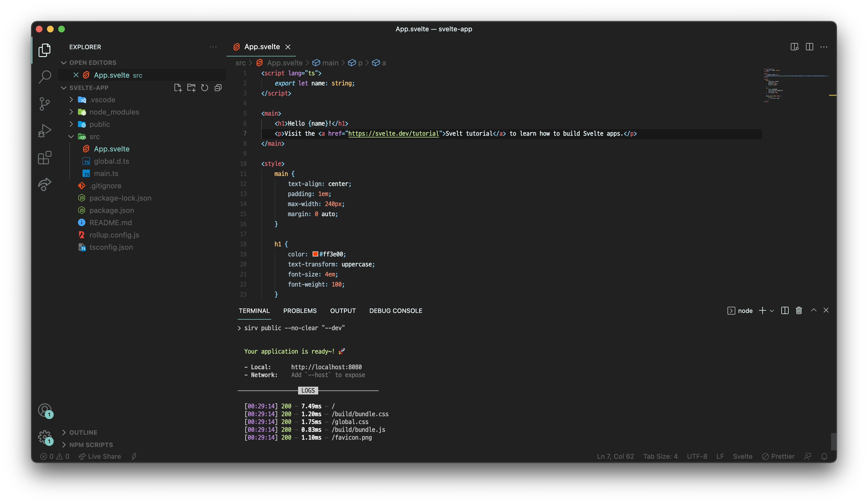Expand the public folder
Screen dimensions: 868x504
click(71, 124)
